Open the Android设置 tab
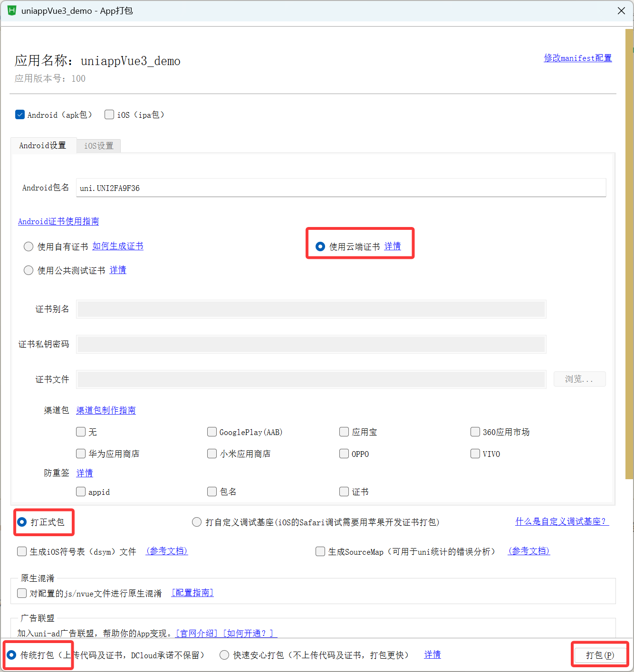 click(x=43, y=145)
